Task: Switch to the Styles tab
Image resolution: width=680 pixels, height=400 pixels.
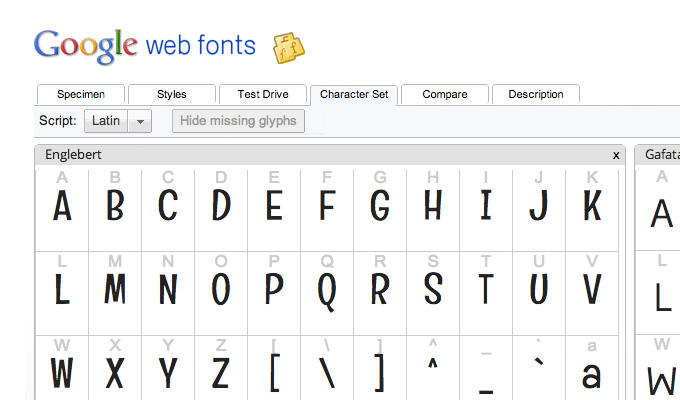Action: click(x=172, y=94)
